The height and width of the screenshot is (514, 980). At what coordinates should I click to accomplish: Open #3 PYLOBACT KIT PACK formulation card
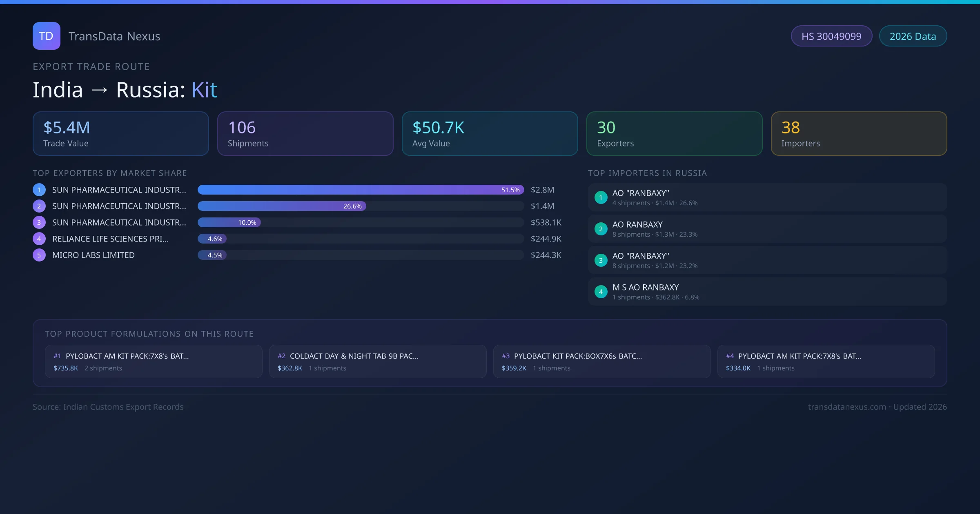601,361
